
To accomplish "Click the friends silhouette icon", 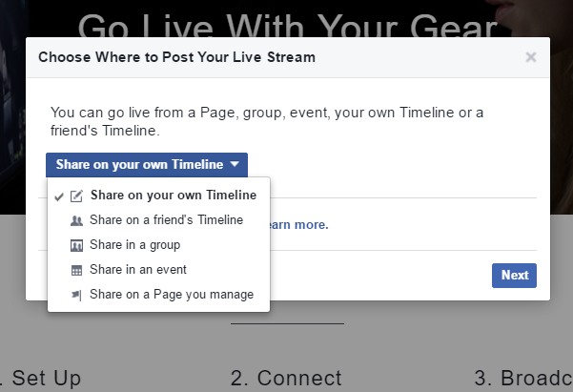I will coord(76,220).
